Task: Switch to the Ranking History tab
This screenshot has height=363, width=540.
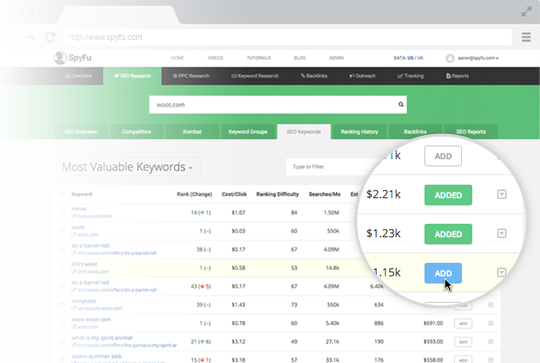Action: point(360,132)
